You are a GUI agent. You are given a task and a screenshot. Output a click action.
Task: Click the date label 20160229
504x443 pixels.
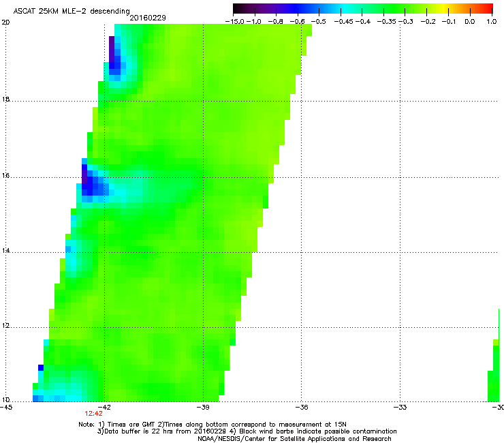tap(148, 18)
